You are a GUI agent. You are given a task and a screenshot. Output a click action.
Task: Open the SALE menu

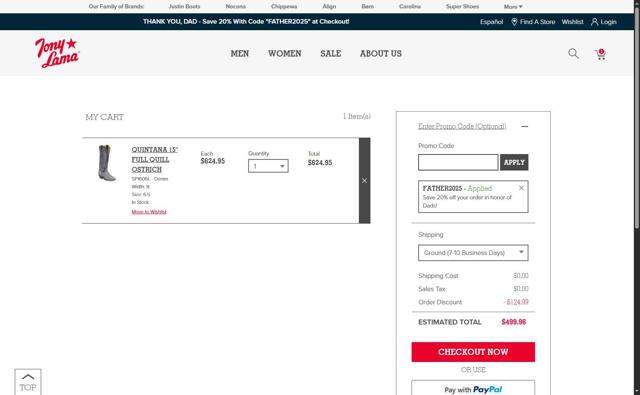(x=331, y=53)
